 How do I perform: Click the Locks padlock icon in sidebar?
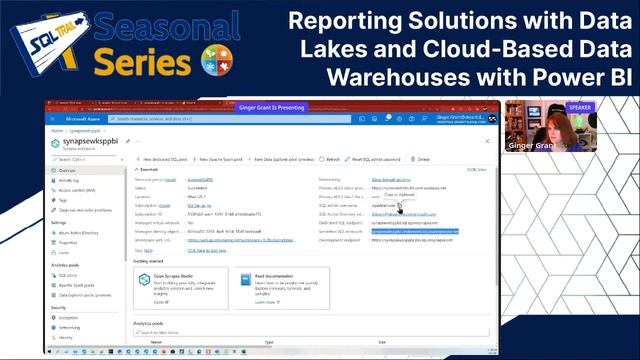pos(53,253)
